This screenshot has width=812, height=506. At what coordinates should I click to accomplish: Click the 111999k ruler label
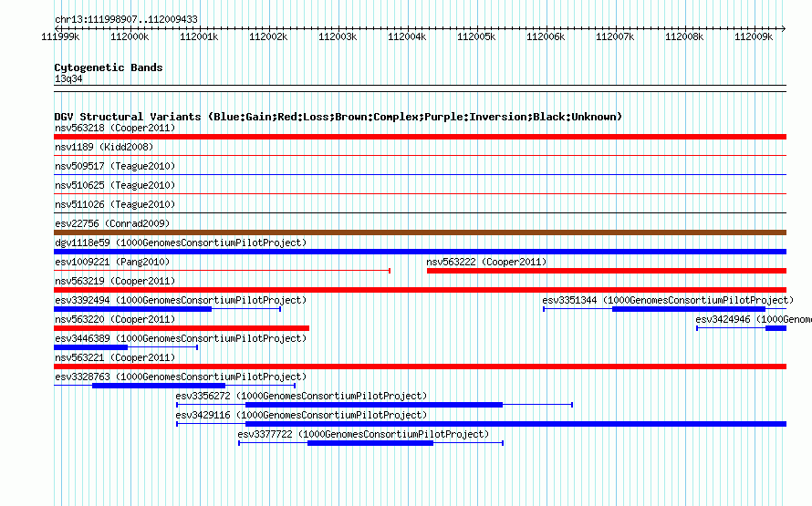[60, 37]
